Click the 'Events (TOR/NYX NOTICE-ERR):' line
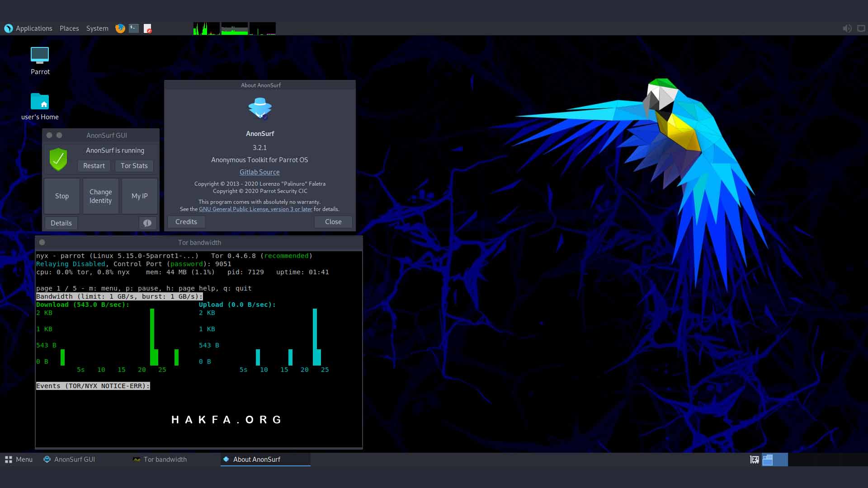Screen dimensions: 868x488 point(93,386)
